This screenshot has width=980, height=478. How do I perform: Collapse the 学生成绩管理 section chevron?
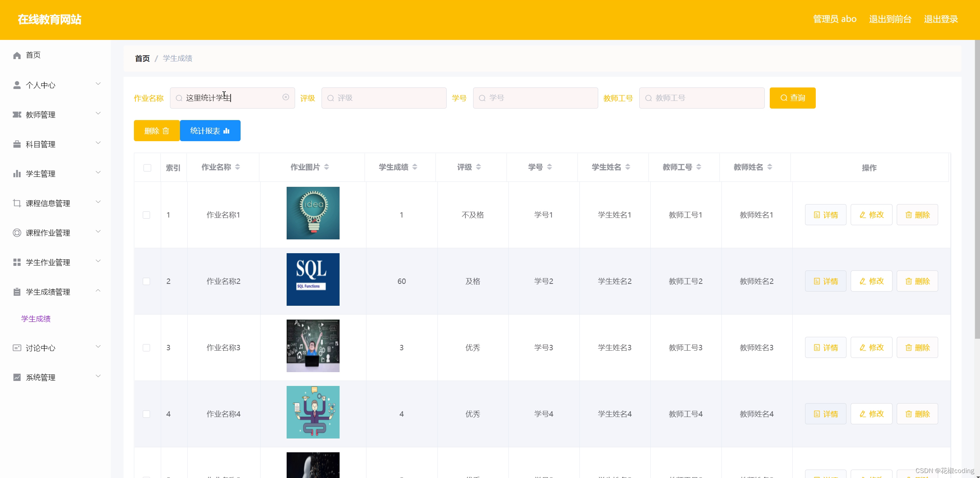(98, 291)
